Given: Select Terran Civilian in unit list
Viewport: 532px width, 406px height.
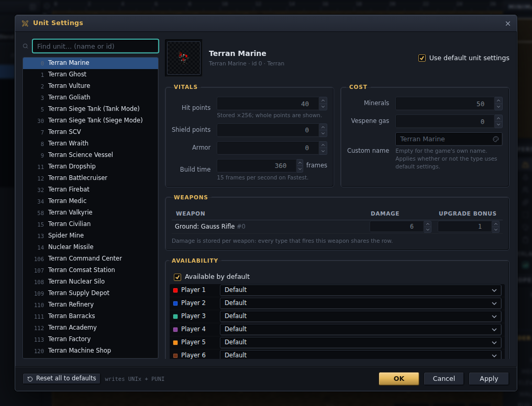Looking at the screenshot, I should point(91,224).
